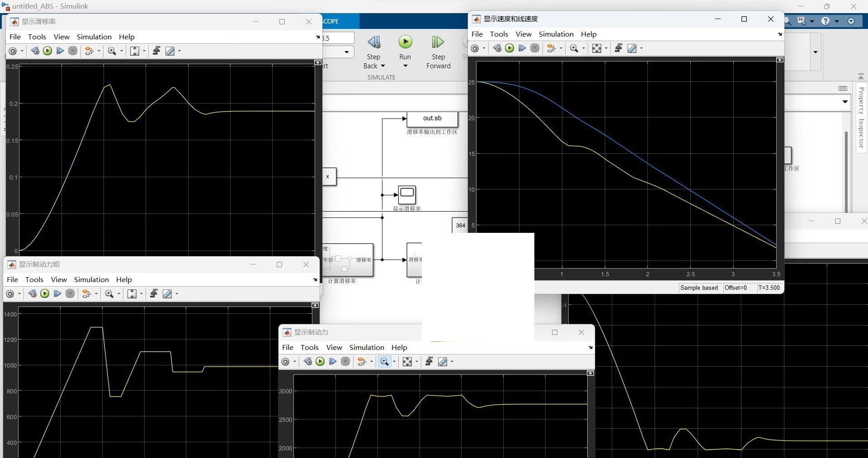Run simulation from 显示速度和线速度 scope toolbar
This screenshot has width=868, height=458.
(x=509, y=48)
